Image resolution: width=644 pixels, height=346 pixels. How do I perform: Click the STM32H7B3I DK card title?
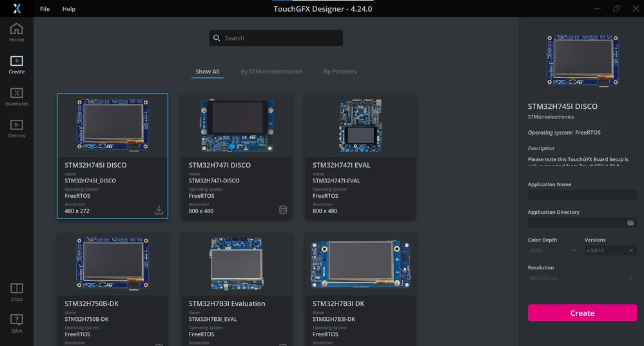(x=338, y=303)
